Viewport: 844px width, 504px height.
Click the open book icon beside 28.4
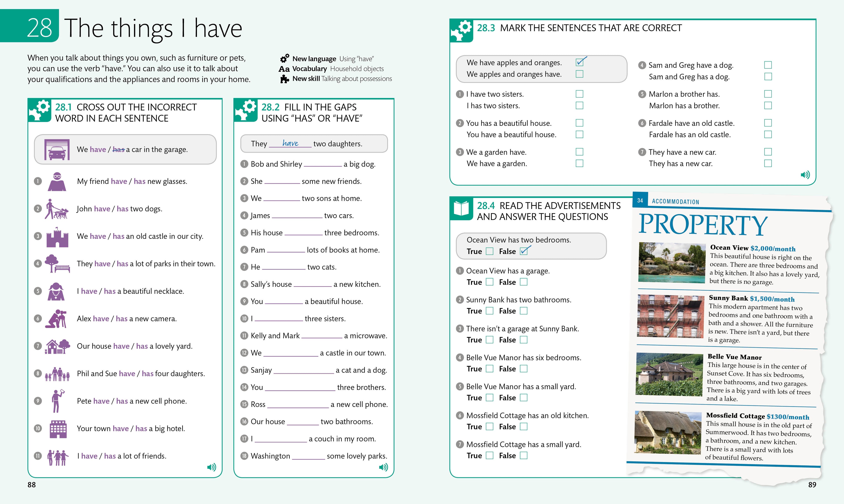coord(461,208)
